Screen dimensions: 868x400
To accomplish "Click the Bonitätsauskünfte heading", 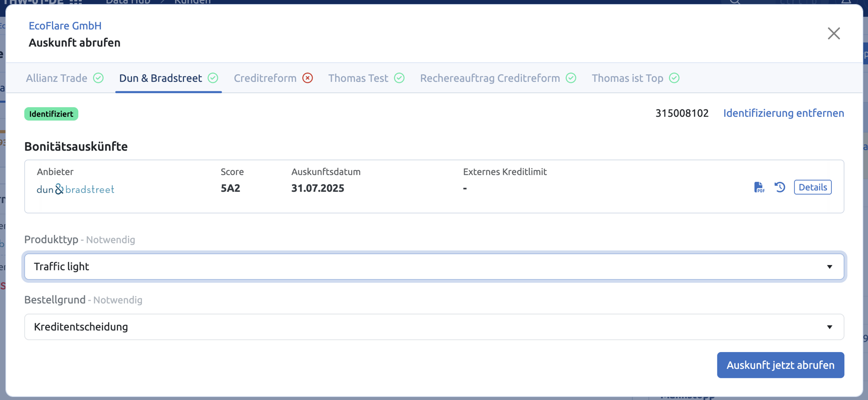I will pyautogui.click(x=76, y=147).
